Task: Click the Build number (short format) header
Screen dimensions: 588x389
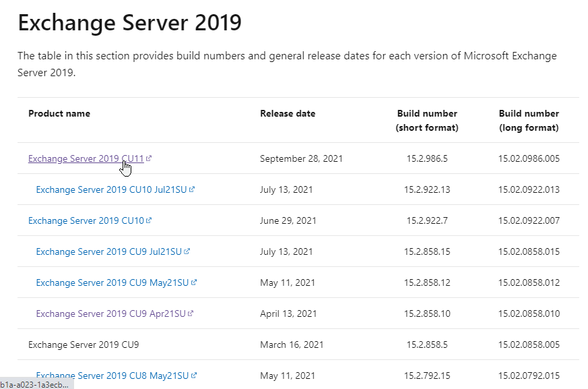Action: [427, 121]
